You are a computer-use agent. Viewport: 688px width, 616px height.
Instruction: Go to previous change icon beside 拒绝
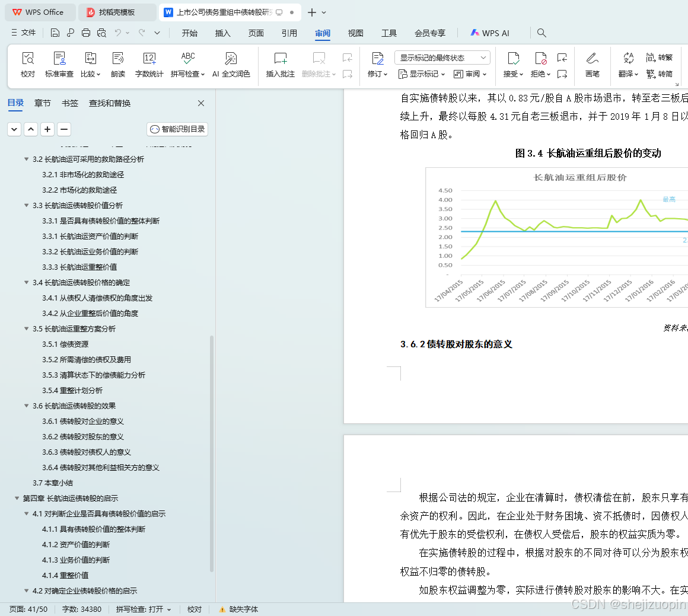point(562,58)
